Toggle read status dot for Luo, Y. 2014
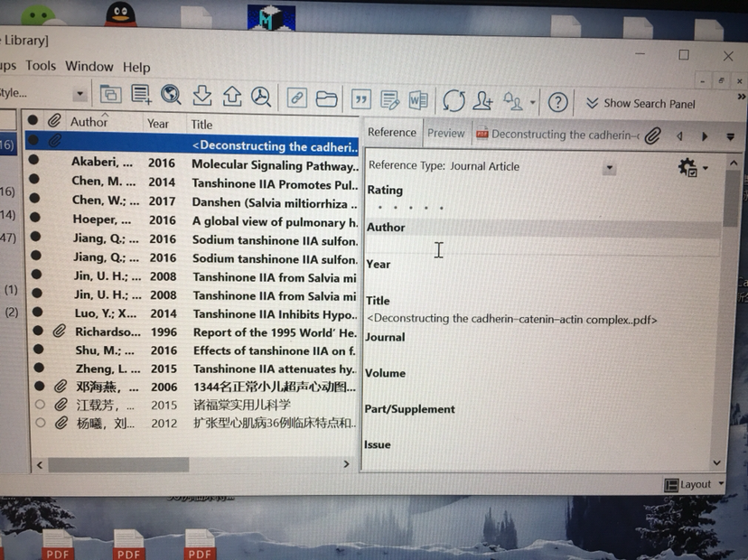 (38, 312)
